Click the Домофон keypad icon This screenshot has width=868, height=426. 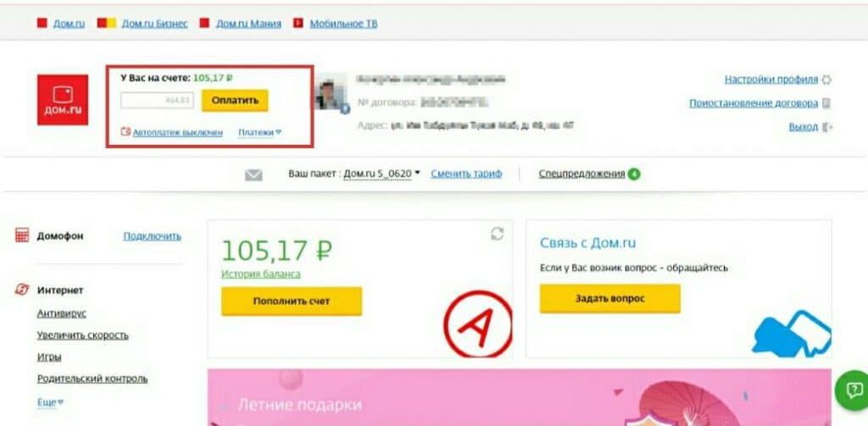(x=22, y=235)
